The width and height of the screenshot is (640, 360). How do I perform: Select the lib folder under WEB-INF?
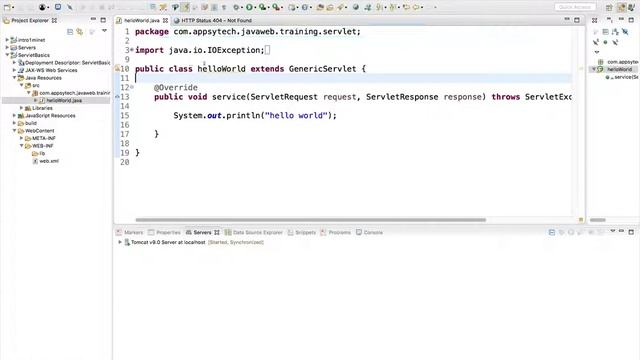coord(42,153)
